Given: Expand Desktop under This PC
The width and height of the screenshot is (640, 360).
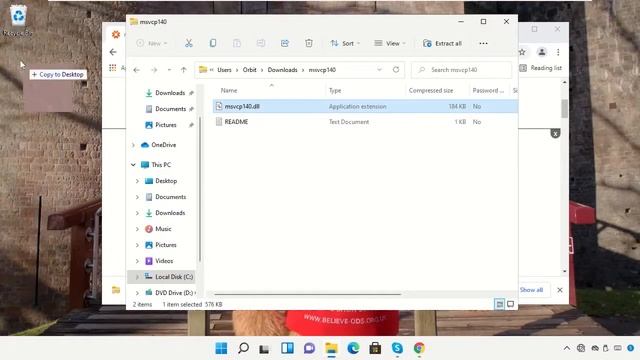Looking at the screenshot, I should [x=137, y=181].
